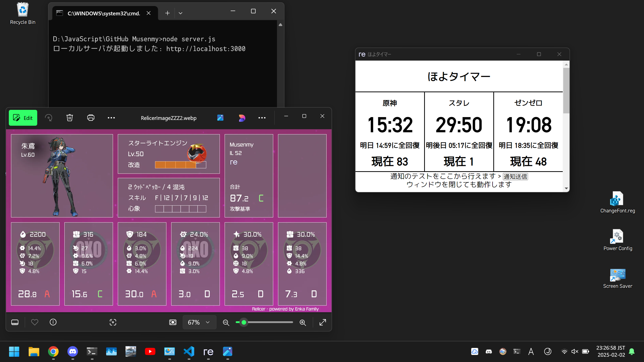Open the new tab chevron in Terminal
This screenshot has height=362, width=644.
coord(180,13)
